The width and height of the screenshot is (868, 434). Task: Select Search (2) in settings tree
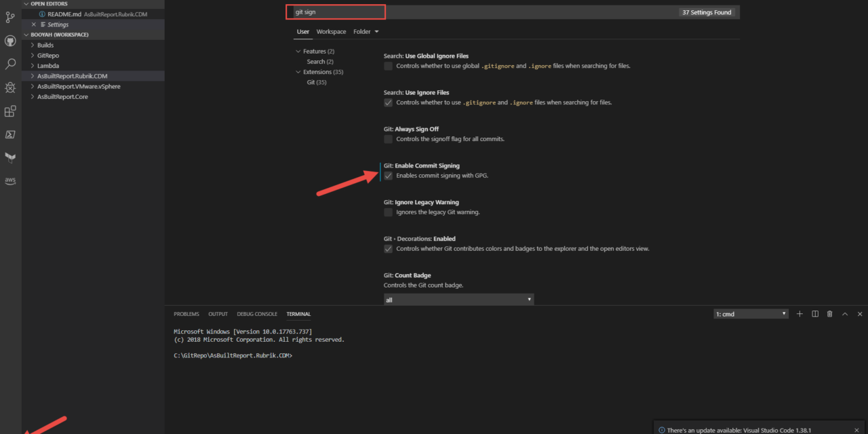[x=320, y=62]
